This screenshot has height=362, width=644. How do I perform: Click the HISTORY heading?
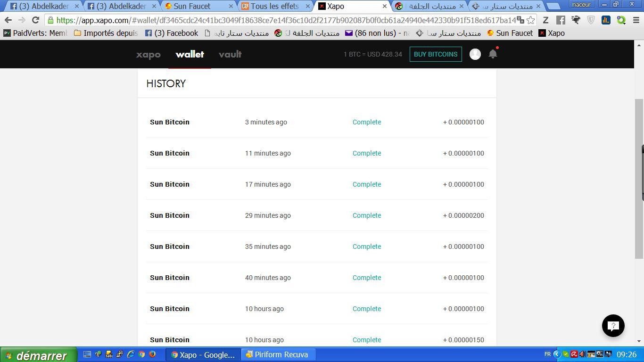pos(166,83)
